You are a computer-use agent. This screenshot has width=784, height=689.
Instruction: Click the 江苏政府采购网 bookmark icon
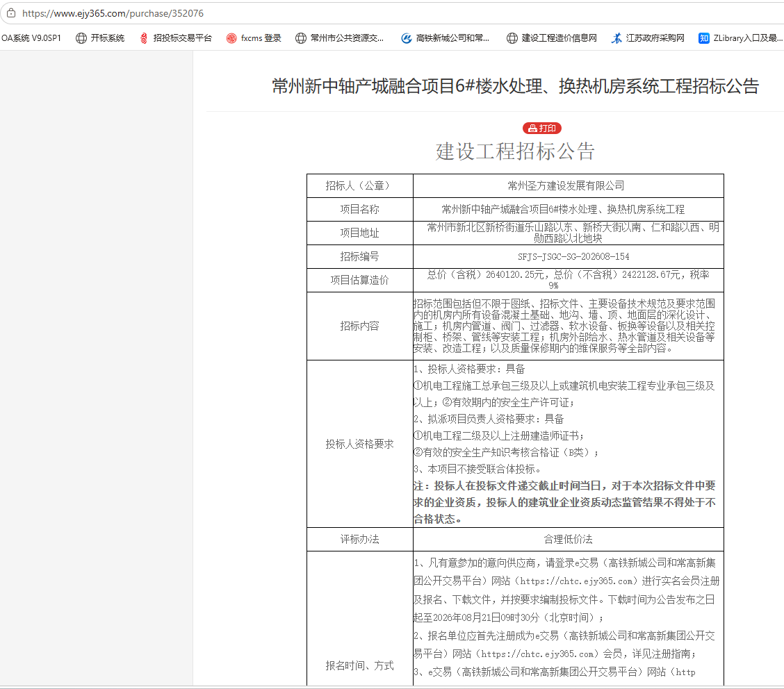pos(617,38)
